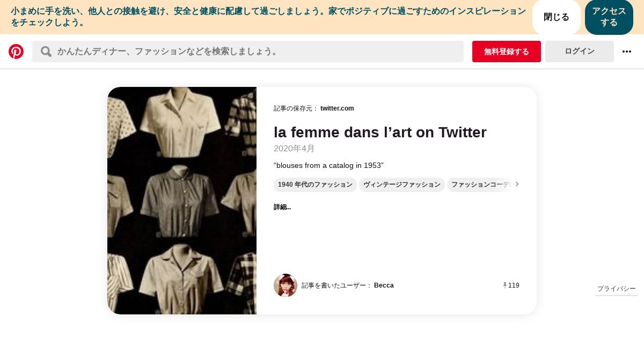Click the アクセスする banner button
This screenshot has height=338, width=644.
(609, 17)
